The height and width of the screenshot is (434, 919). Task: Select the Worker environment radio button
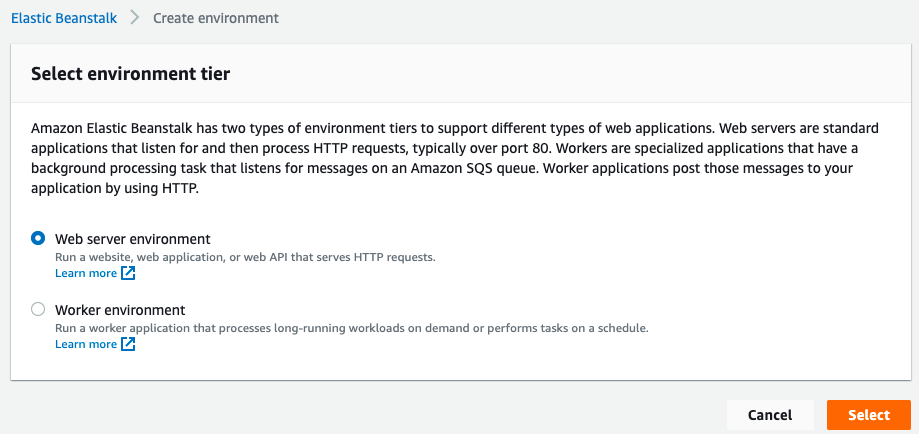(x=38, y=309)
